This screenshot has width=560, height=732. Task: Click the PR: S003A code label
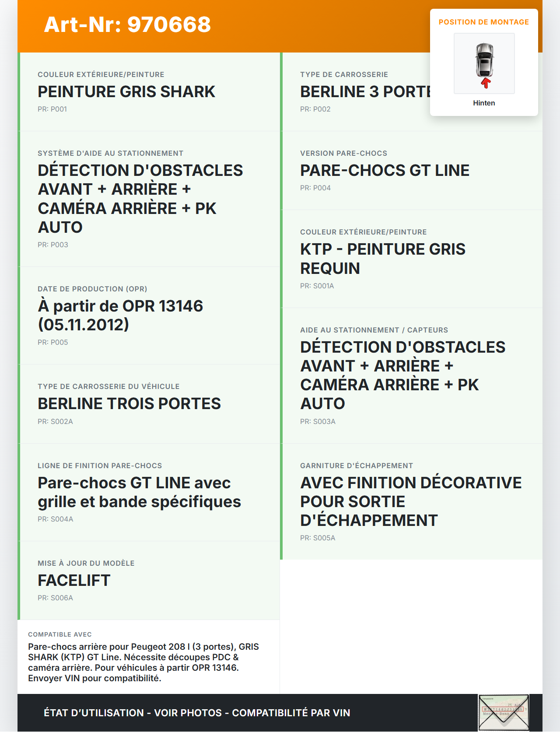(318, 422)
